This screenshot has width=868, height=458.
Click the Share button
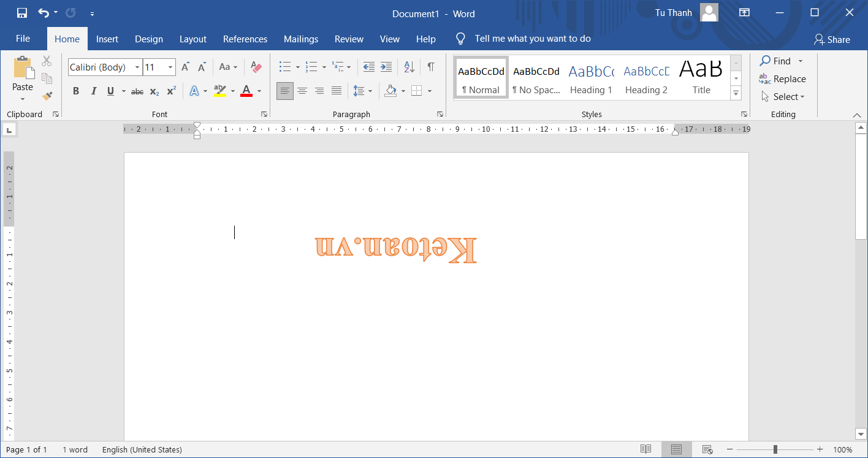[832, 40]
